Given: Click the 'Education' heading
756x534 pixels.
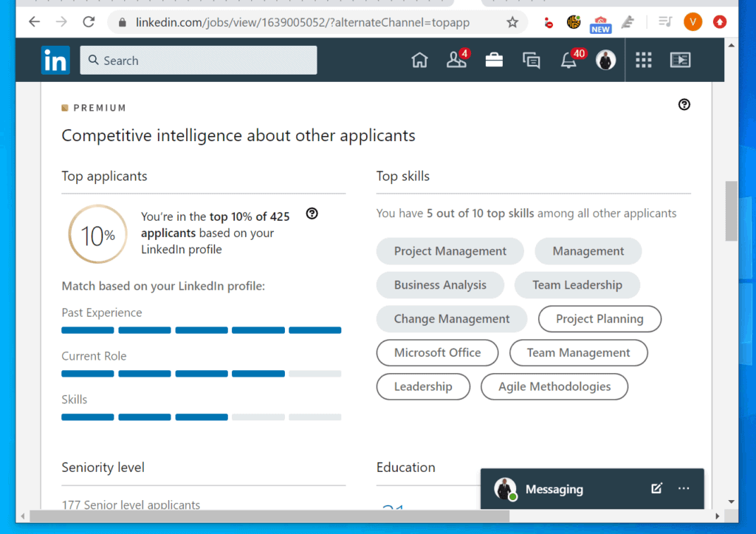Looking at the screenshot, I should 405,467.
